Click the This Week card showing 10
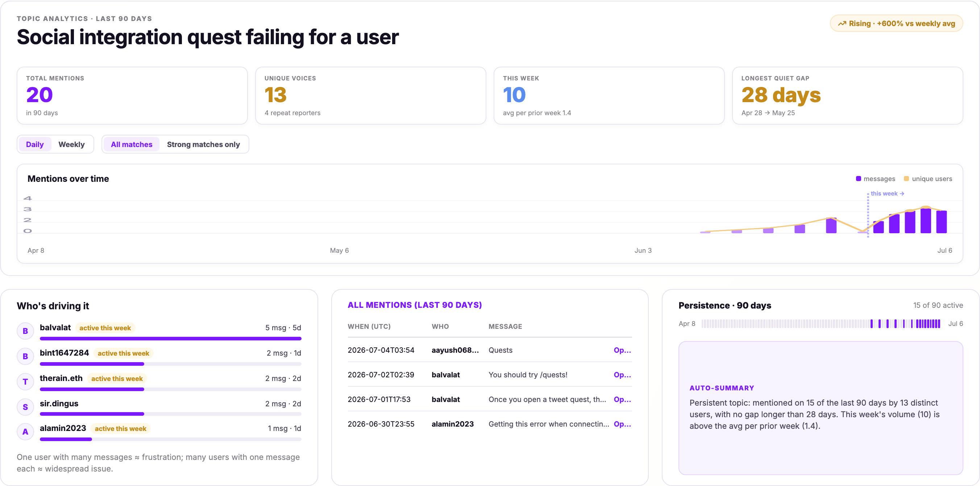Viewport: 980px width, 486px height. click(609, 96)
